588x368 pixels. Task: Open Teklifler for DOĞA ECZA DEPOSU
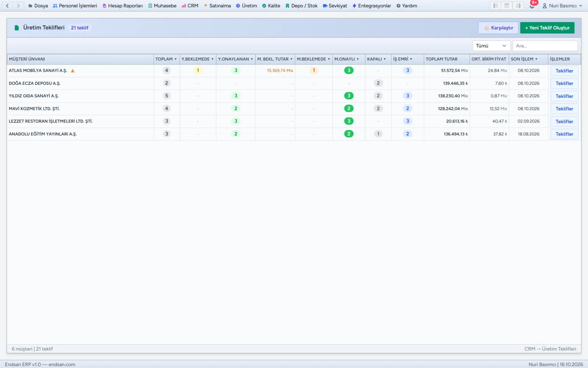coord(564,83)
